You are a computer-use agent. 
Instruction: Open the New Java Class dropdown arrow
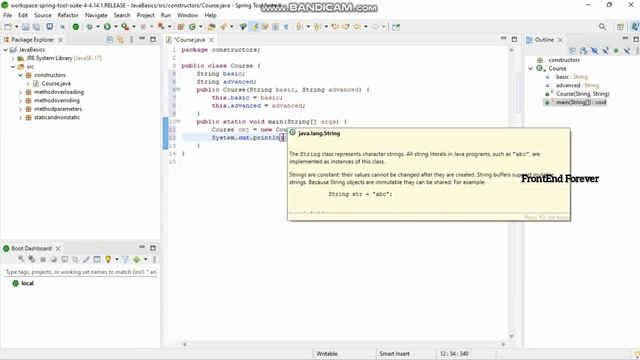click(x=200, y=27)
